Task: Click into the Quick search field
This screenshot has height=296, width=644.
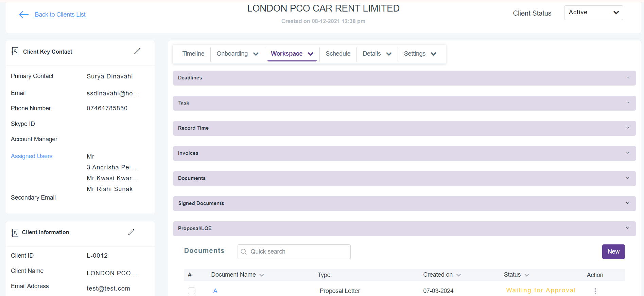Action: tap(294, 252)
